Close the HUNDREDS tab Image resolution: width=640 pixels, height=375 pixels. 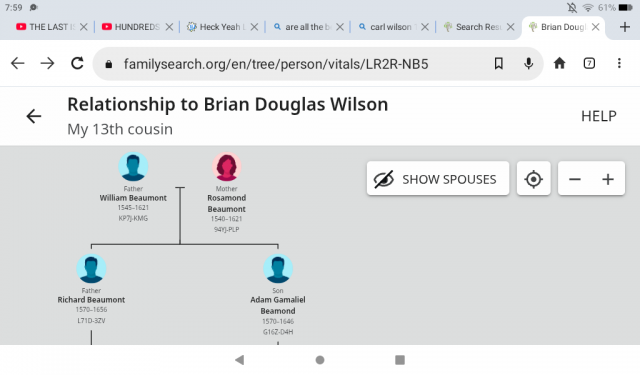tap(169, 27)
